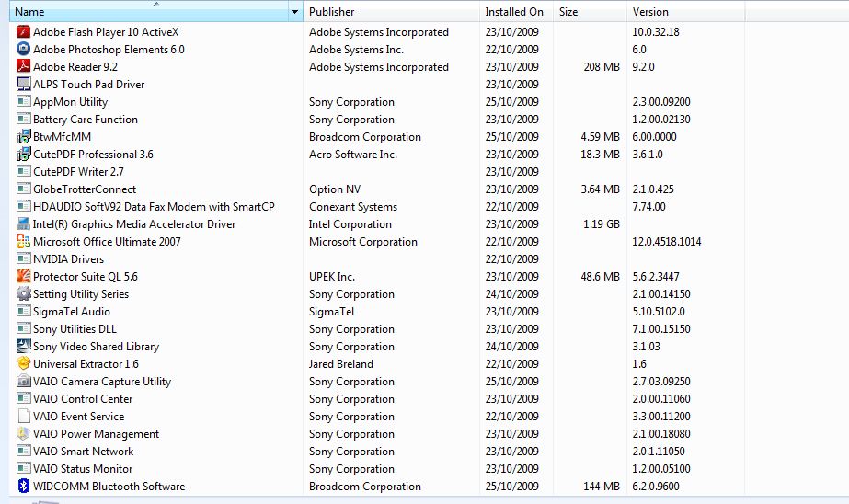The image size is (849, 504).
Task: Click the HDAUDIO SoftV92 modem icon
Action: click(x=23, y=206)
